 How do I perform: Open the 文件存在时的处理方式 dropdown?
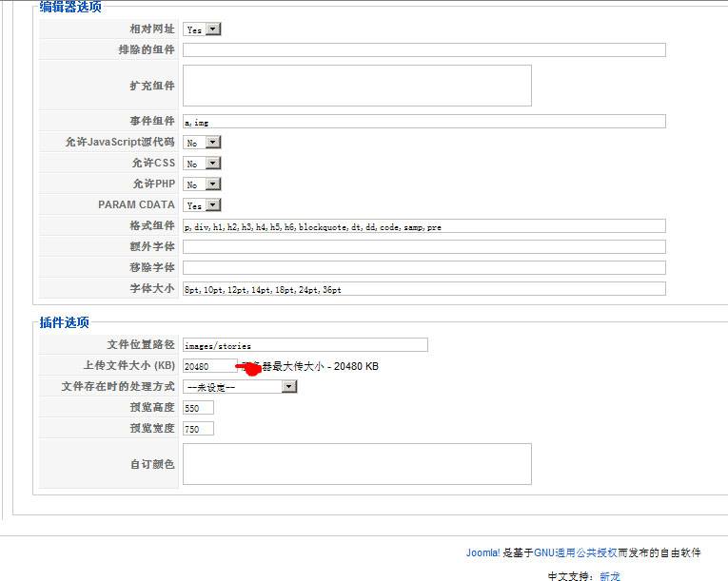240,387
